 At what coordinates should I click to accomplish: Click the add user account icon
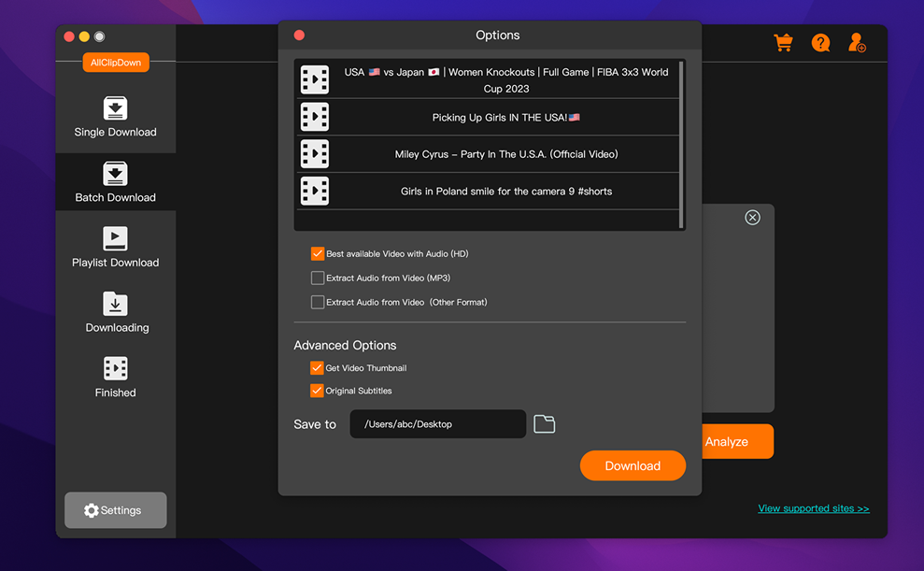coord(857,42)
